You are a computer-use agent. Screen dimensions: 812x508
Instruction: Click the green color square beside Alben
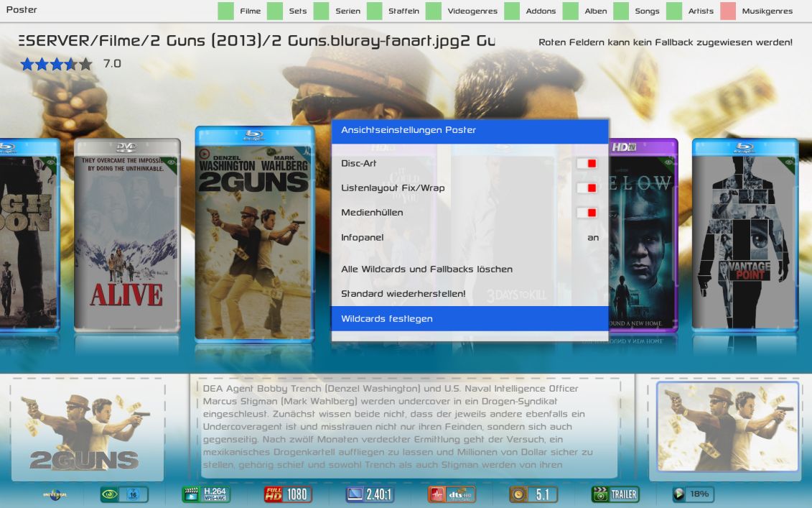coord(571,11)
